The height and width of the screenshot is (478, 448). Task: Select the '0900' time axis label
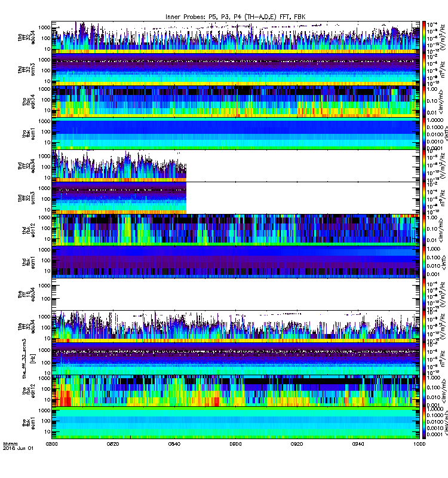point(235,444)
